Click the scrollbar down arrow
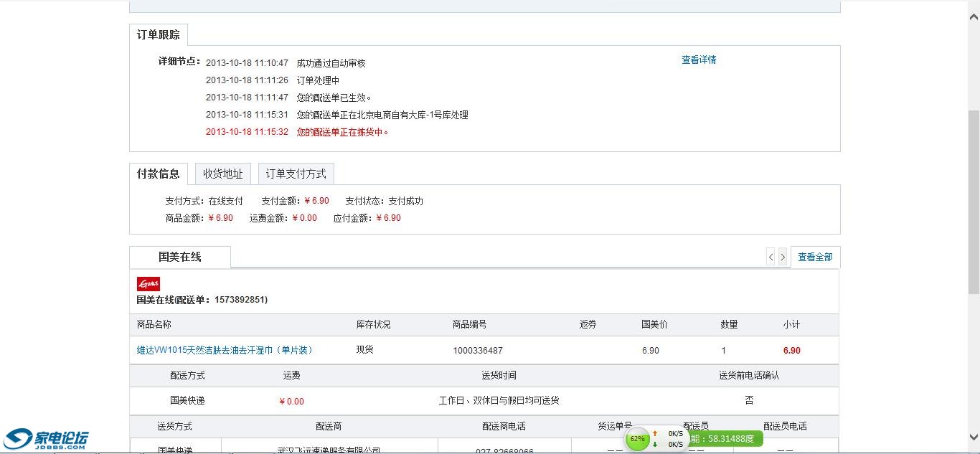This screenshot has width=980, height=454. pyautogui.click(x=974, y=437)
